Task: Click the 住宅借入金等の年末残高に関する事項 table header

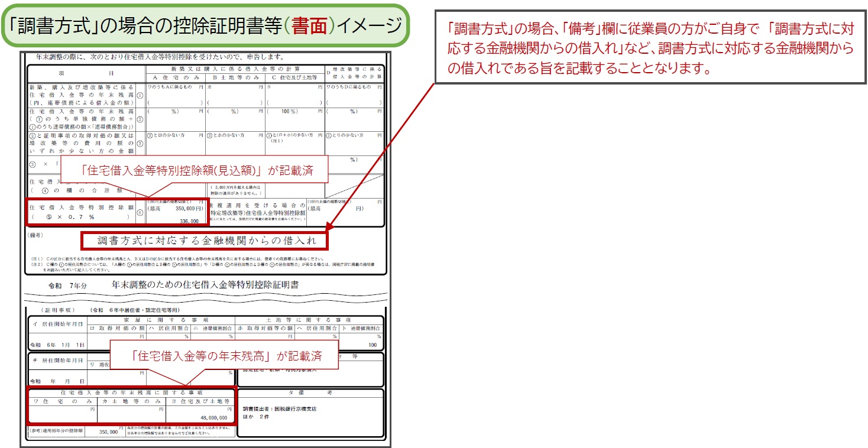Action: [x=131, y=392]
